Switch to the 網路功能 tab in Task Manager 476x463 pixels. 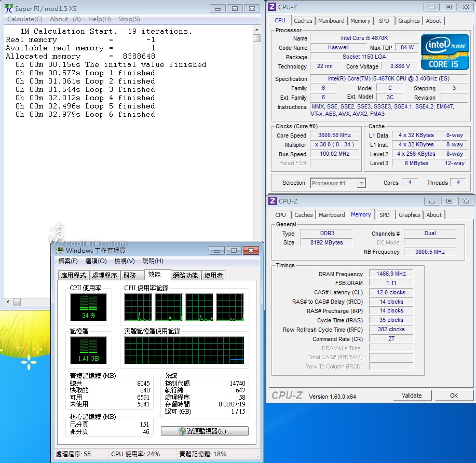point(185,276)
